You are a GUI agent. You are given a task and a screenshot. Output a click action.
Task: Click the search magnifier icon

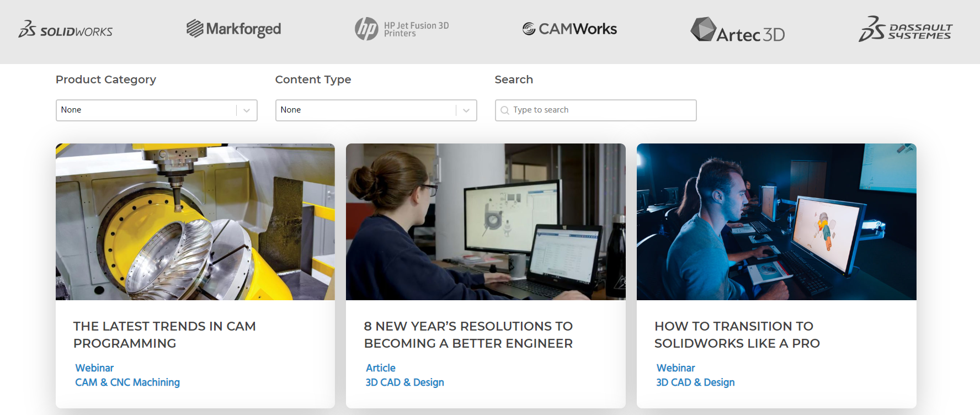click(504, 110)
